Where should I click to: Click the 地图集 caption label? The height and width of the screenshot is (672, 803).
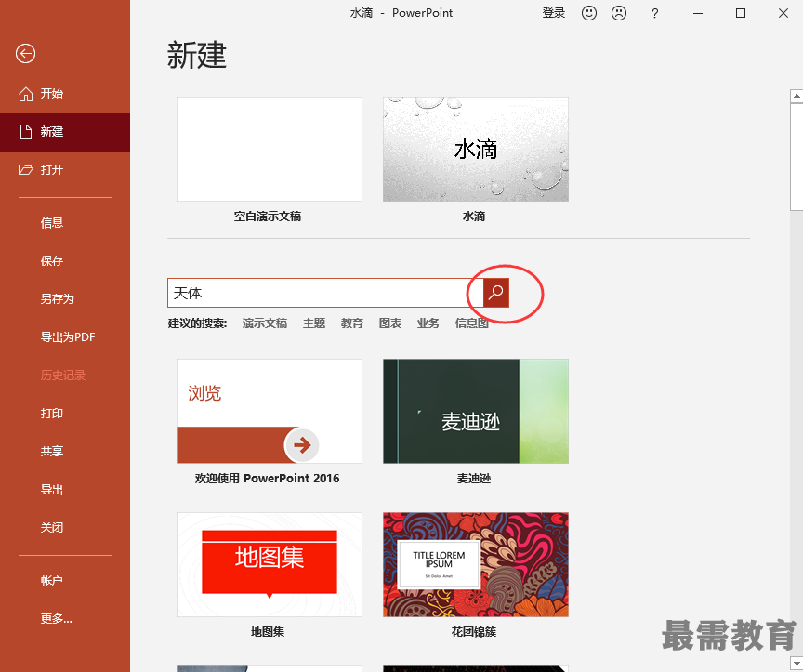click(268, 632)
